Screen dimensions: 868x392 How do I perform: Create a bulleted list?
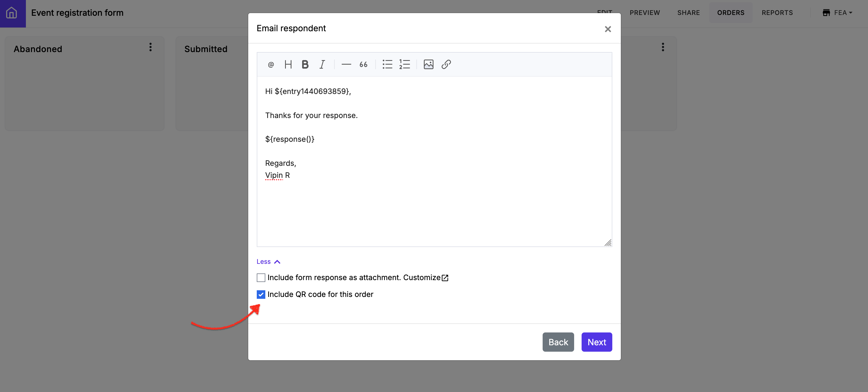(387, 64)
